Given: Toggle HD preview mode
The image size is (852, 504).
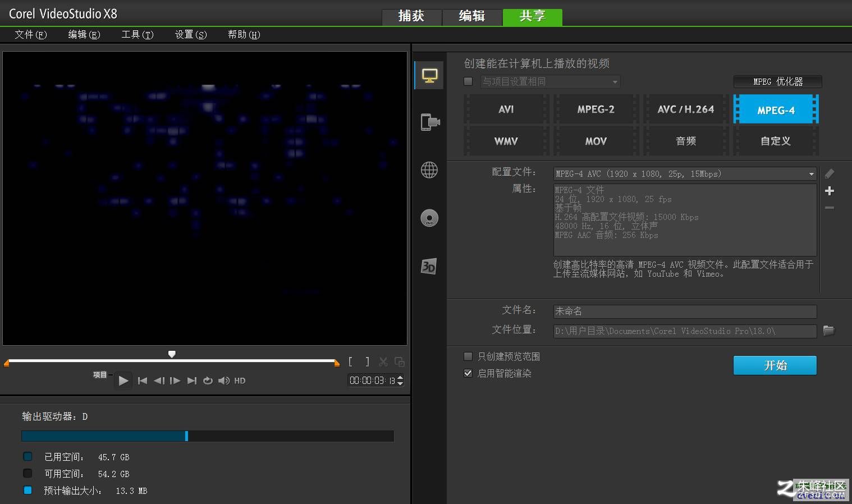Looking at the screenshot, I should (240, 381).
